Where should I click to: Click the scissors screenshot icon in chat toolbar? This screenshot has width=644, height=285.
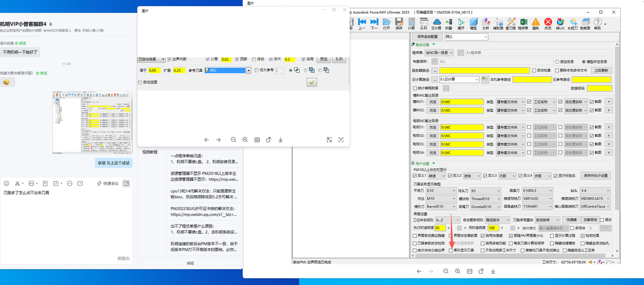pos(17,183)
